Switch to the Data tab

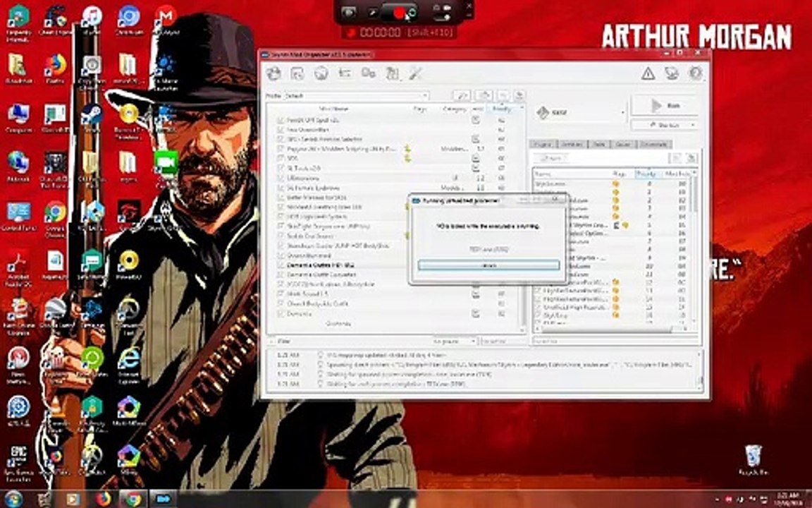pos(598,144)
